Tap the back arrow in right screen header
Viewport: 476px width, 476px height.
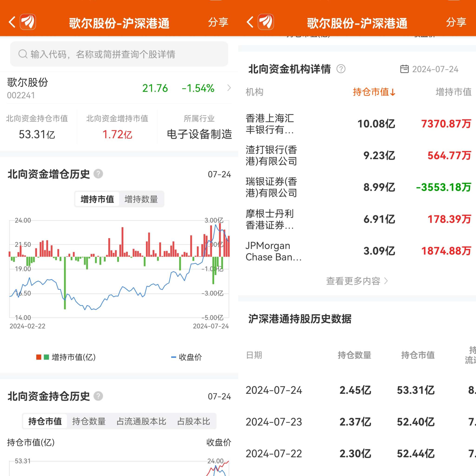(250, 22)
